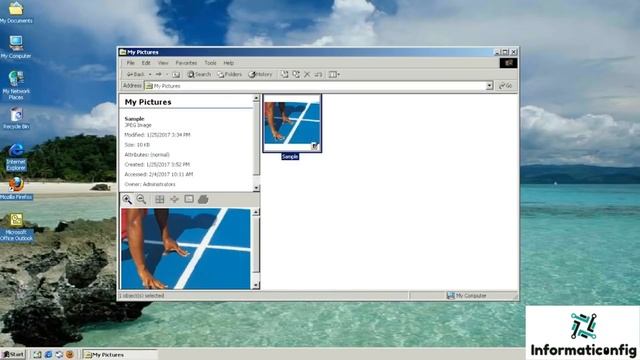
Task: Click the Windows logo throbber icon
Action: (x=509, y=63)
